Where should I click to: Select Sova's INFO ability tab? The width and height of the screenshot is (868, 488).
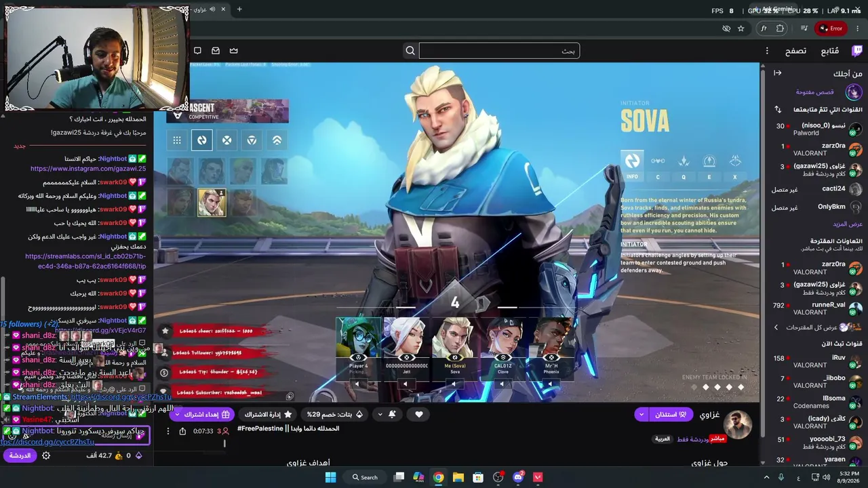click(632, 165)
